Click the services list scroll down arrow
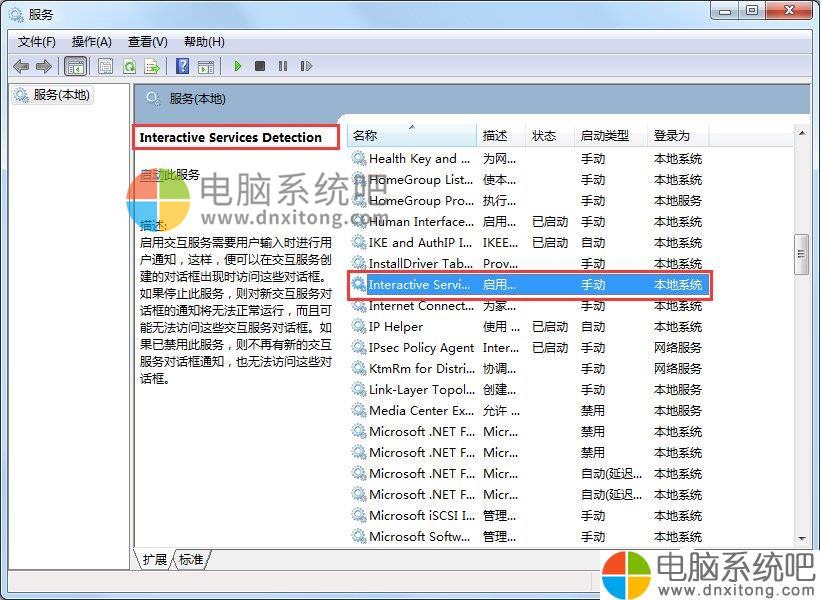Viewport: 820px width, 600px height. 802,538
